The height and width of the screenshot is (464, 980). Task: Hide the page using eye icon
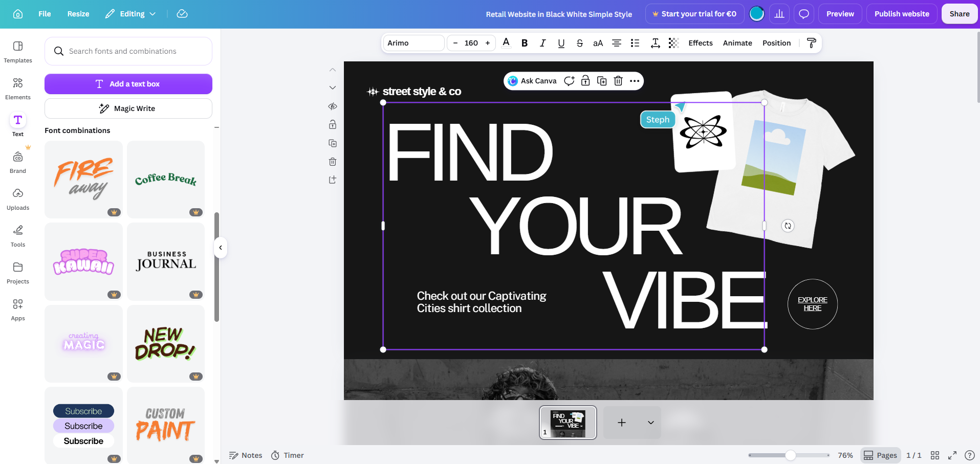tap(333, 106)
